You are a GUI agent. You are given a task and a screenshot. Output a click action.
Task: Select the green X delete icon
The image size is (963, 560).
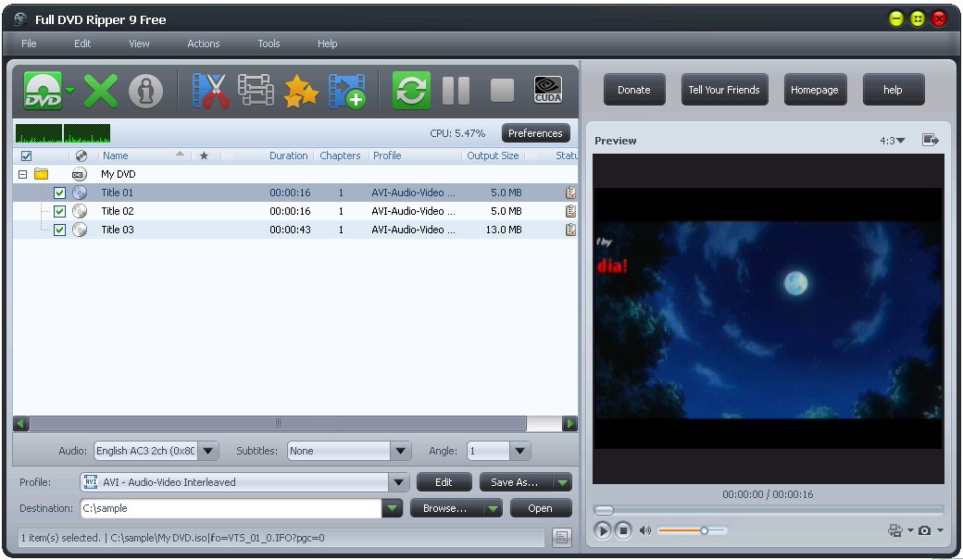point(100,90)
